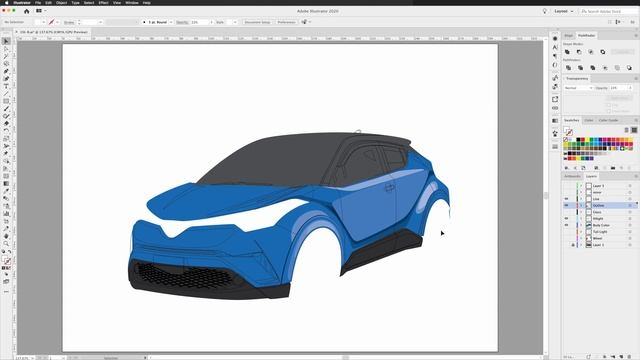The height and width of the screenshot is (360, 640).
Task: Click the Intersect shape mode icon
Action: (591, 52)
